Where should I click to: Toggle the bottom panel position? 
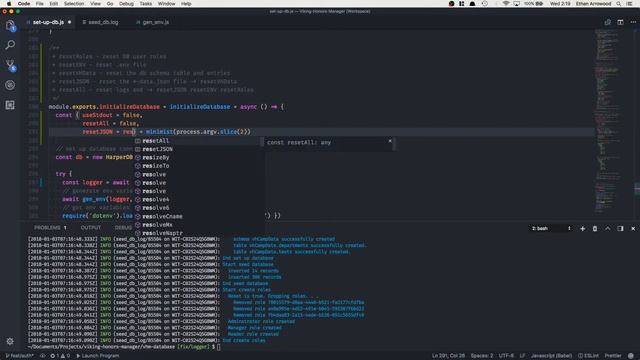[620, 229]
